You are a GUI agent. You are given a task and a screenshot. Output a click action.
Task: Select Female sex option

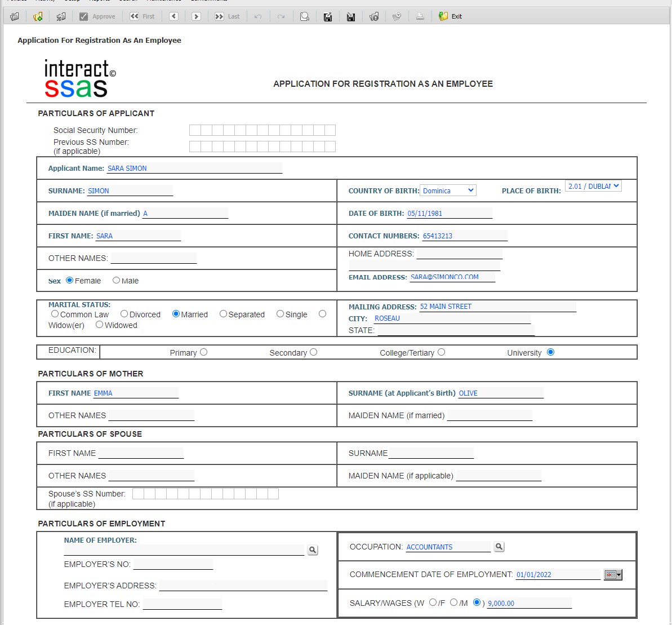tap(69, 280)
